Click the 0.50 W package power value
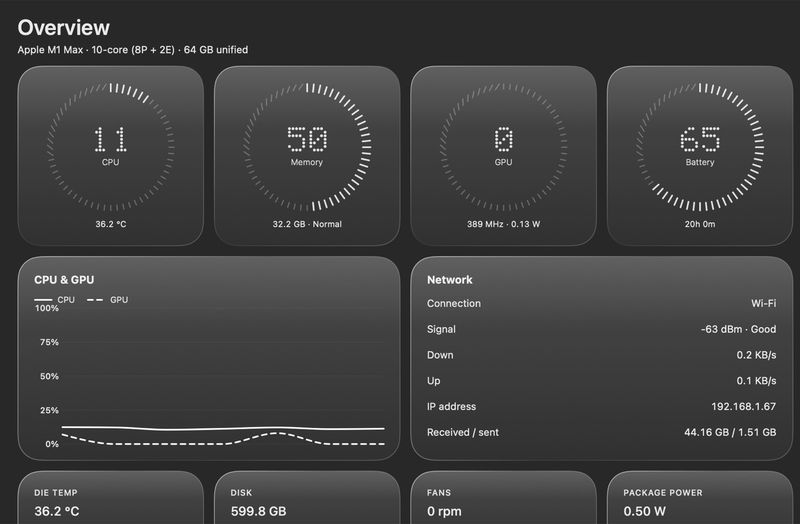Screen dimensions: 800x524 coord(644,511)
